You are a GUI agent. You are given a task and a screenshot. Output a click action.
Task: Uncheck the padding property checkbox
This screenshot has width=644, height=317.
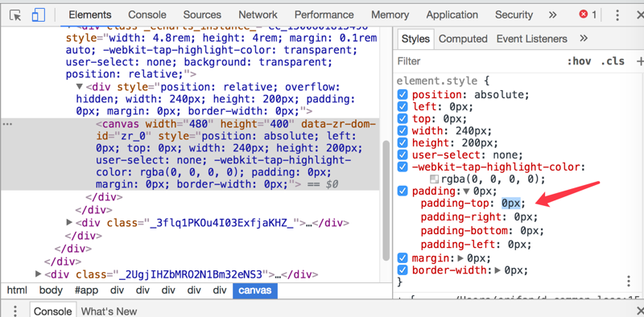coord(402,191)
